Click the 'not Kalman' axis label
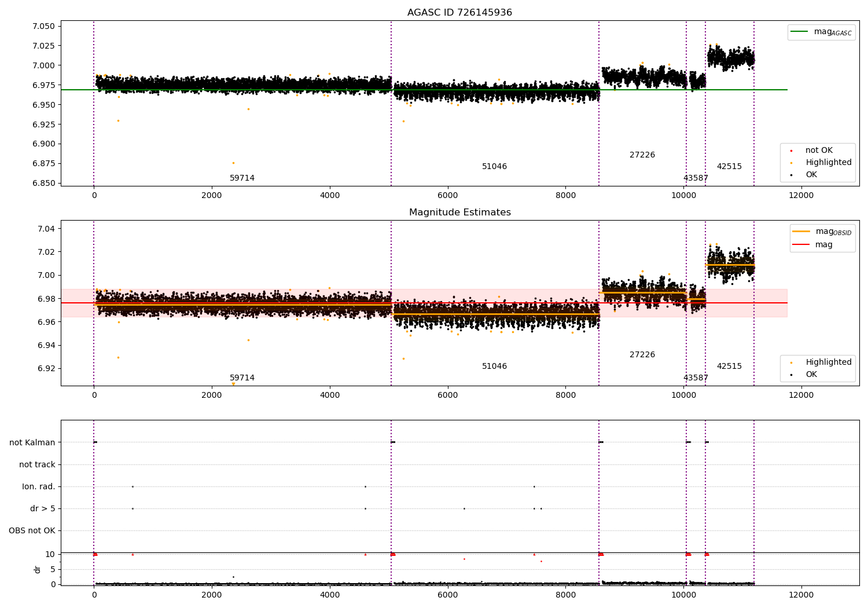 pyautogui.click(x=32, y=443)
